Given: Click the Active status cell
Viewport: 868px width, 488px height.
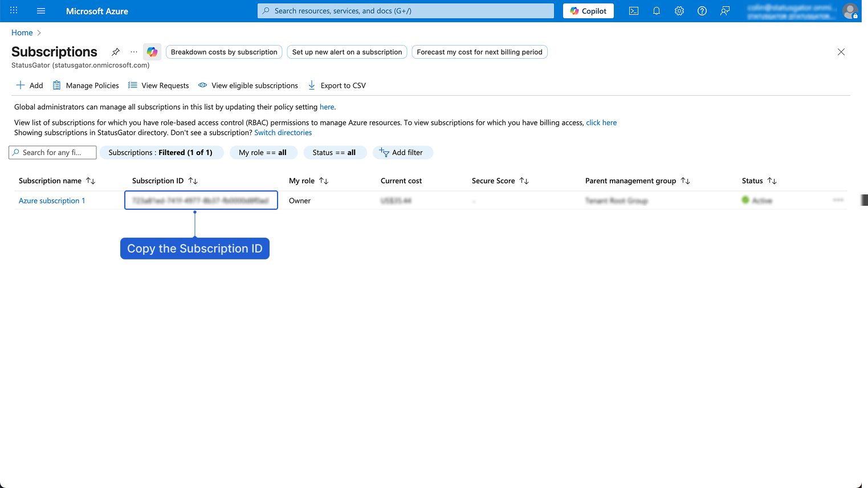Looking at the screenshot, I should coord(757,201).
